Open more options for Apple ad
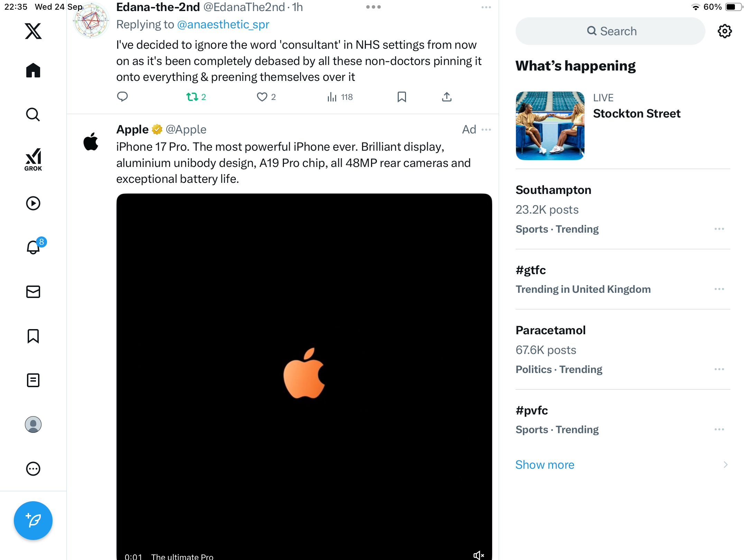The image size is (747, 560). tap(486, 130)
